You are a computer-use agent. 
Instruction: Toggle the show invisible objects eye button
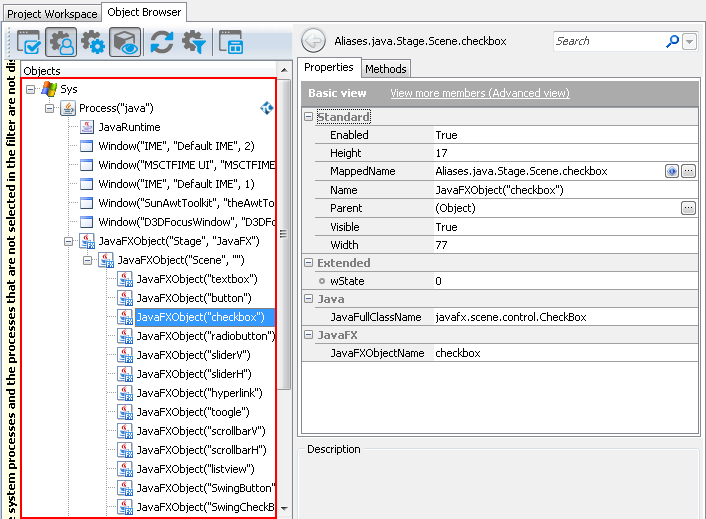[x=125, y=42]
